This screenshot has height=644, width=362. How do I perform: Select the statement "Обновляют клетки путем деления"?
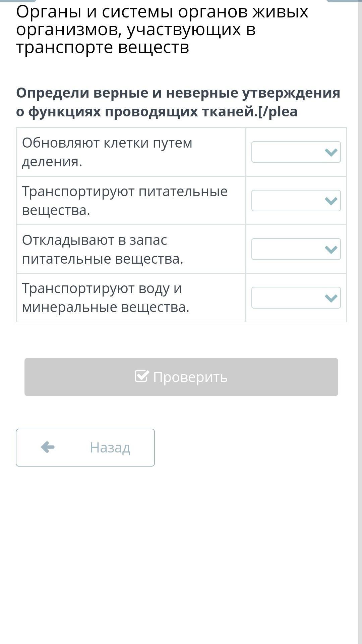[x=107, y=152]
